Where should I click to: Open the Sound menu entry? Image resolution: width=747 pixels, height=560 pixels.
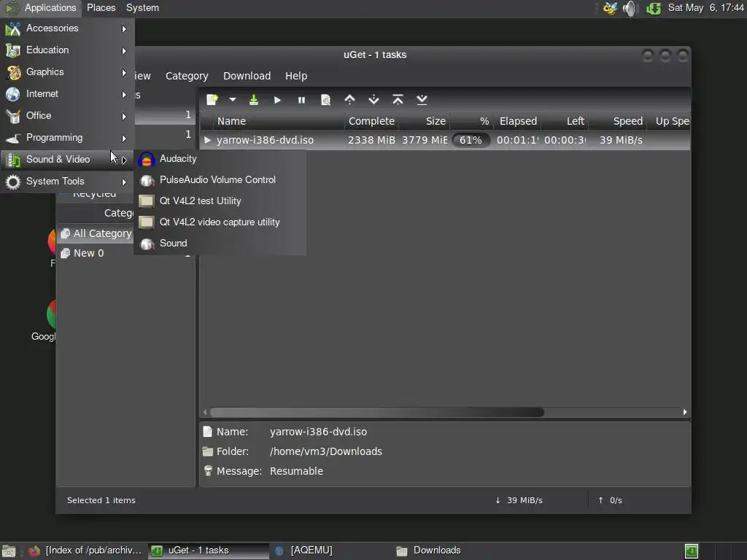coord(220,243)
